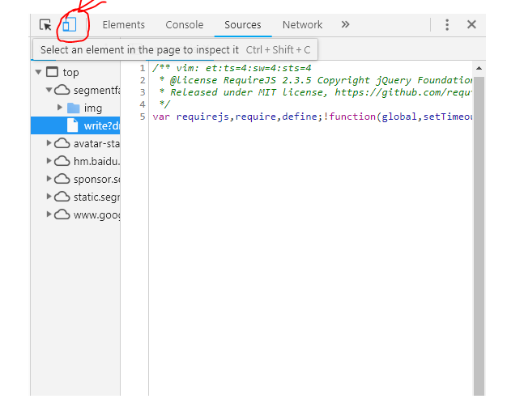Image resolution: width=524 pixels, height=420 pixels.
Task: Expand the hm.baidu domain node
Action: [x=49, y=161]
